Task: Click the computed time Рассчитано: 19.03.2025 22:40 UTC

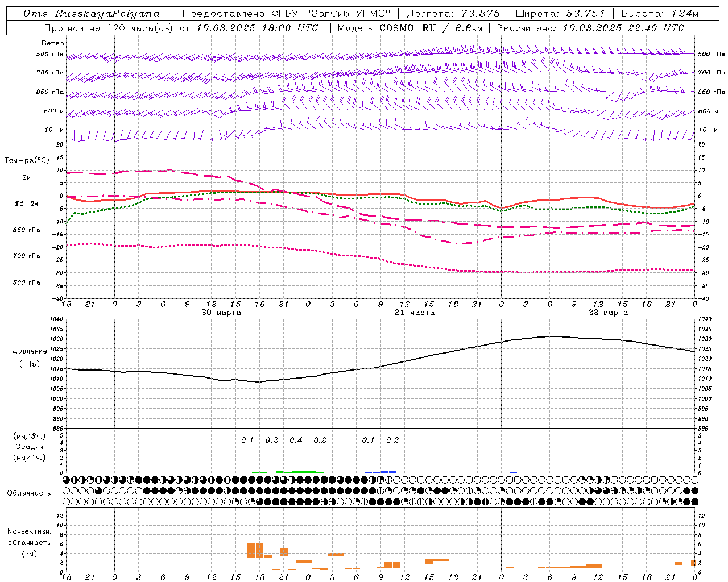Action: [590, 28]
